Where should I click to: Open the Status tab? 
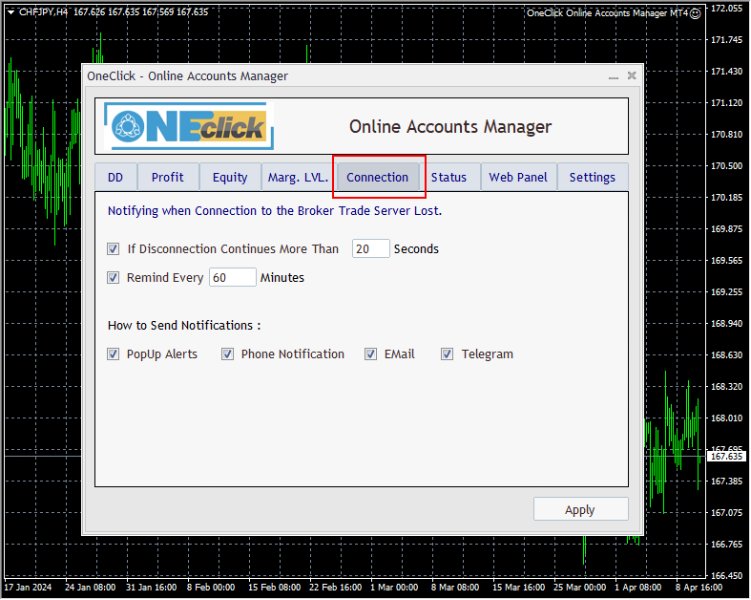449,177
